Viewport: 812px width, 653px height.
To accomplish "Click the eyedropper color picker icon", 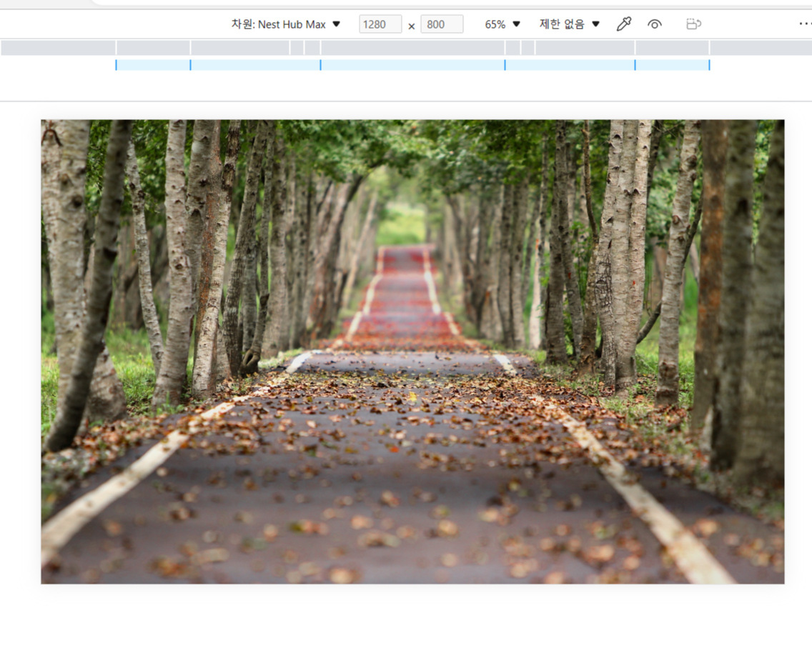I will (x=624, y=24).
